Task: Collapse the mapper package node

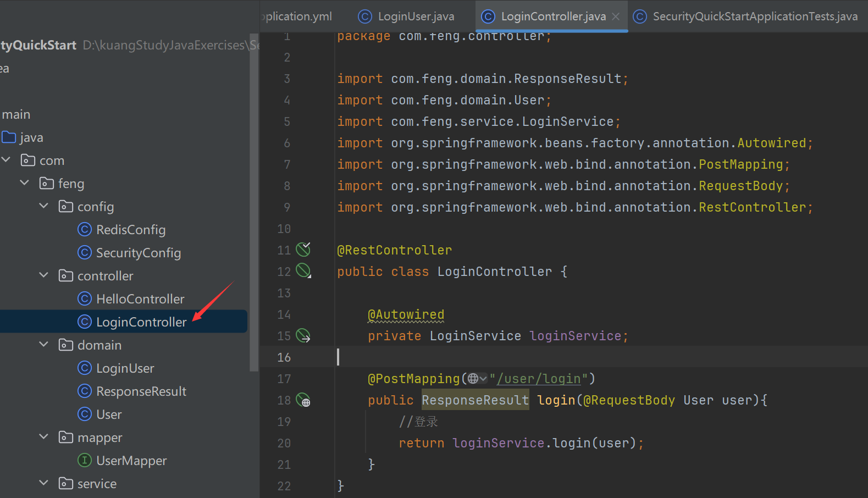Action: click(x=44, y=437)
